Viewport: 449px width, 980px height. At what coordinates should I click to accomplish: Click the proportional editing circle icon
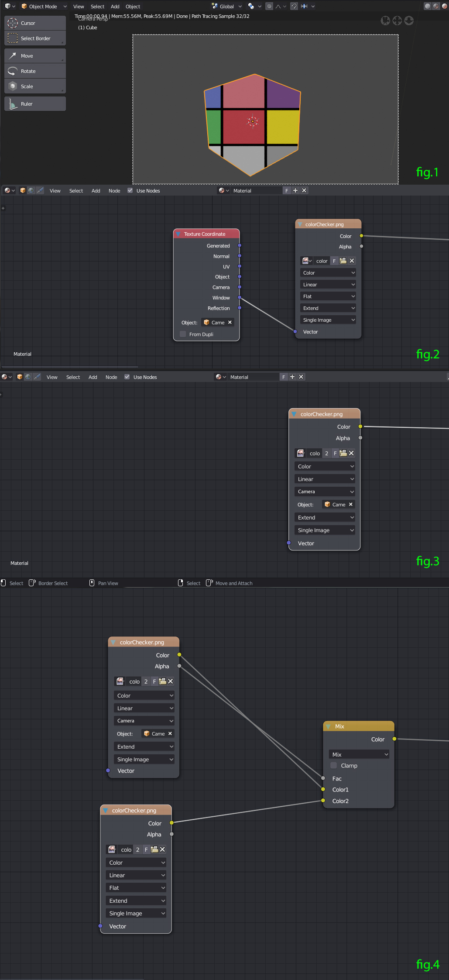point(269,6)
